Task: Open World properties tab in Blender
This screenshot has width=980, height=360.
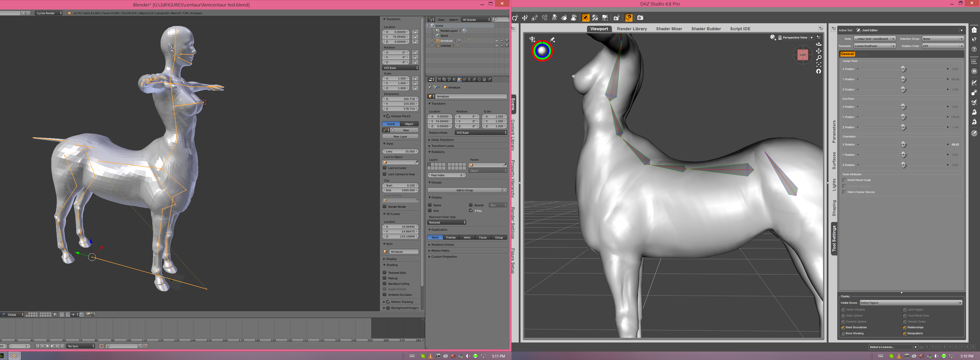Action: (454, 79)
